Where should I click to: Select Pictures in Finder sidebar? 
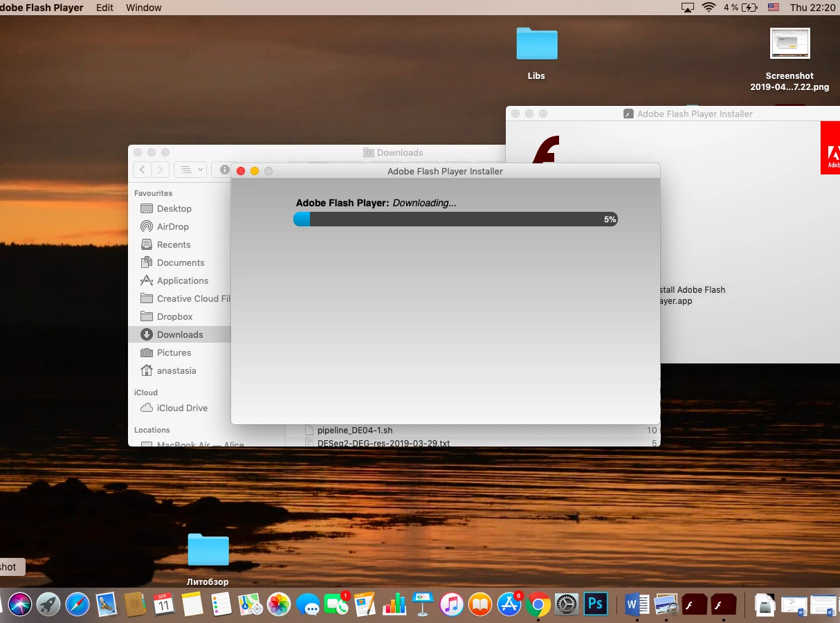[179, 352]
